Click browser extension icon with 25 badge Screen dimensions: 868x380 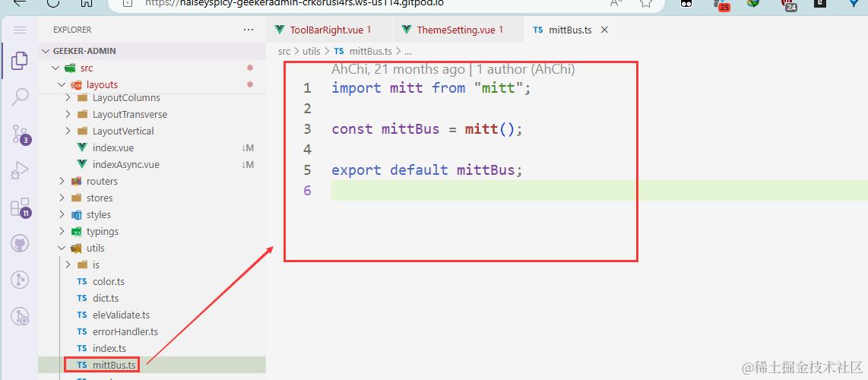point(722,5)
